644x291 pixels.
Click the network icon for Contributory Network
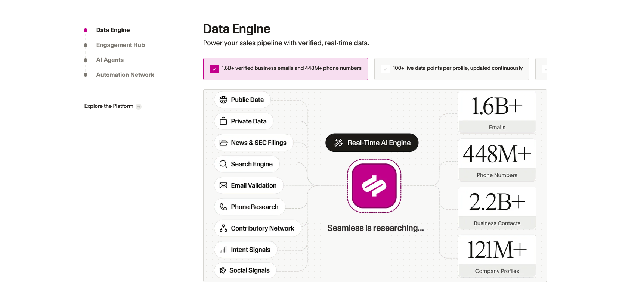point(223,228)
